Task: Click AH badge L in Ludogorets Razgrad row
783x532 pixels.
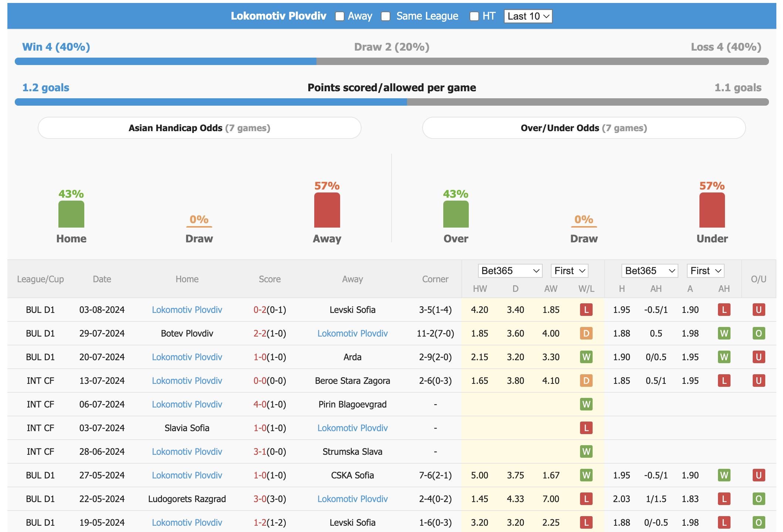Action: point(724,499)
